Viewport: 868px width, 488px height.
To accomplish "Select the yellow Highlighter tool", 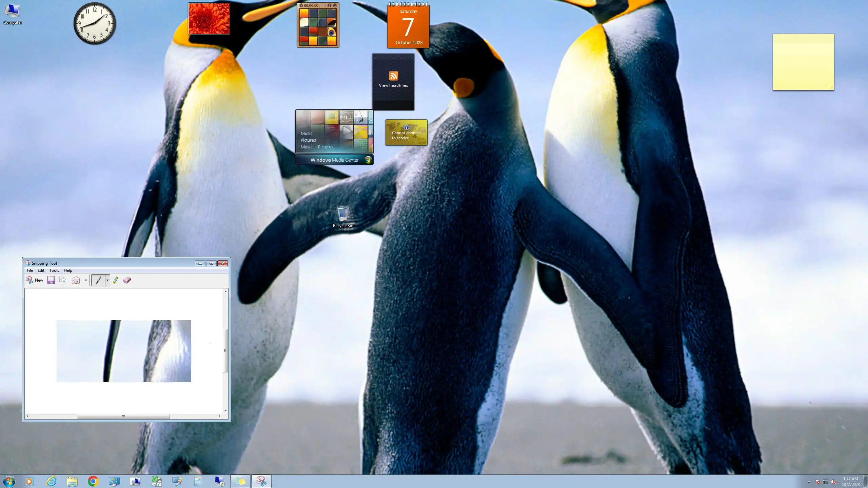I will click(116, 280).
